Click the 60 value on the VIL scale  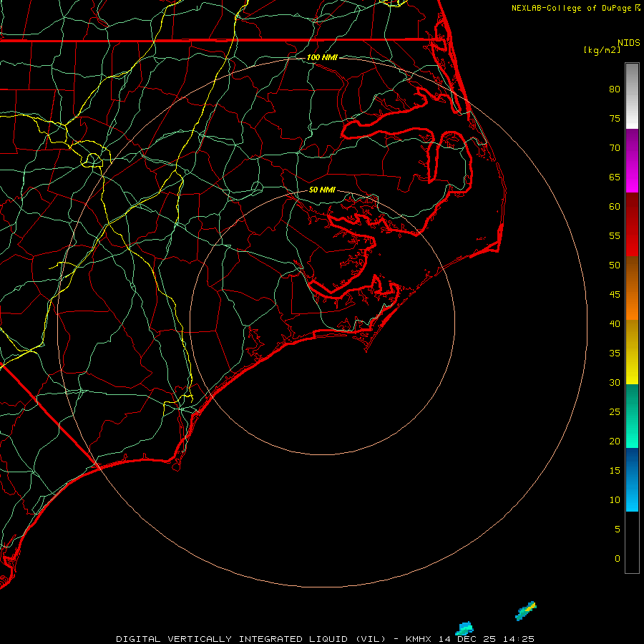click(615, 207)
